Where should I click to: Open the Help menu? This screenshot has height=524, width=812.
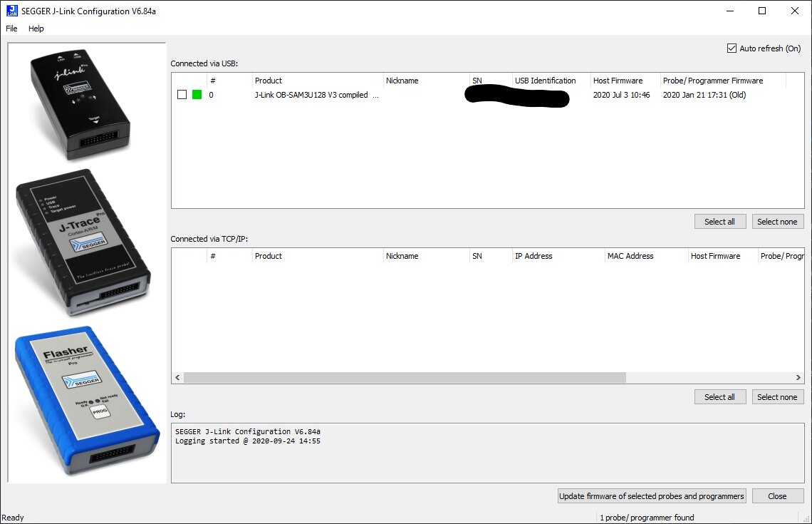pyautogui.click(x=36, y=29)
